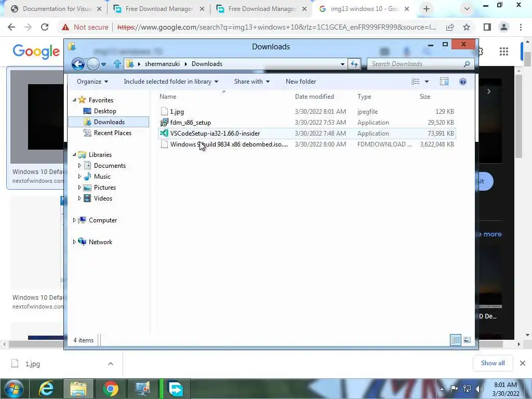Screen dimensions: 532x399
Task: Open the Google apps grid
Action: 504,51
